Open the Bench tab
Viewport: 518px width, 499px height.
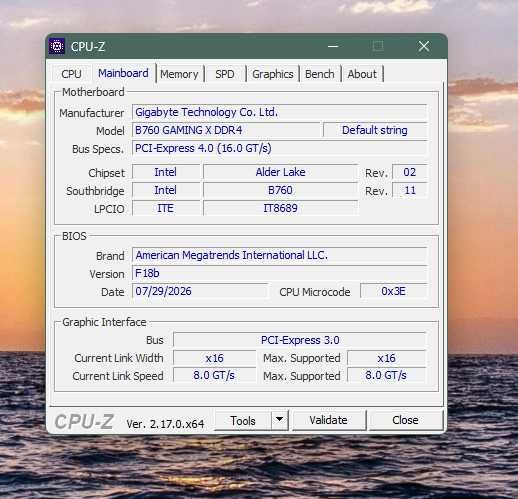320,74
